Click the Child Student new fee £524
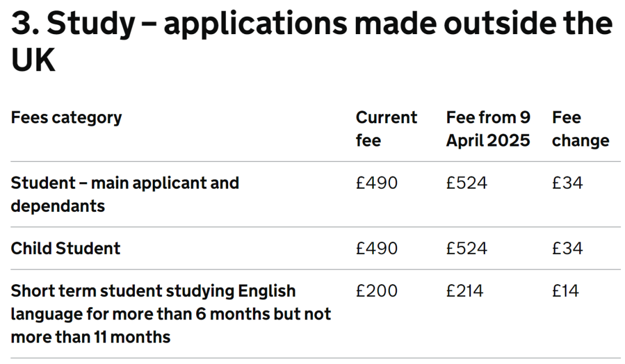 point(466,248)
